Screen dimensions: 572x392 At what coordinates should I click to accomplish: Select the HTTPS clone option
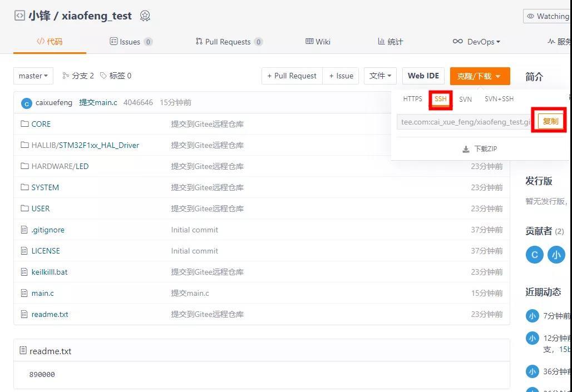pyautogui.click(x=412, y=99)
